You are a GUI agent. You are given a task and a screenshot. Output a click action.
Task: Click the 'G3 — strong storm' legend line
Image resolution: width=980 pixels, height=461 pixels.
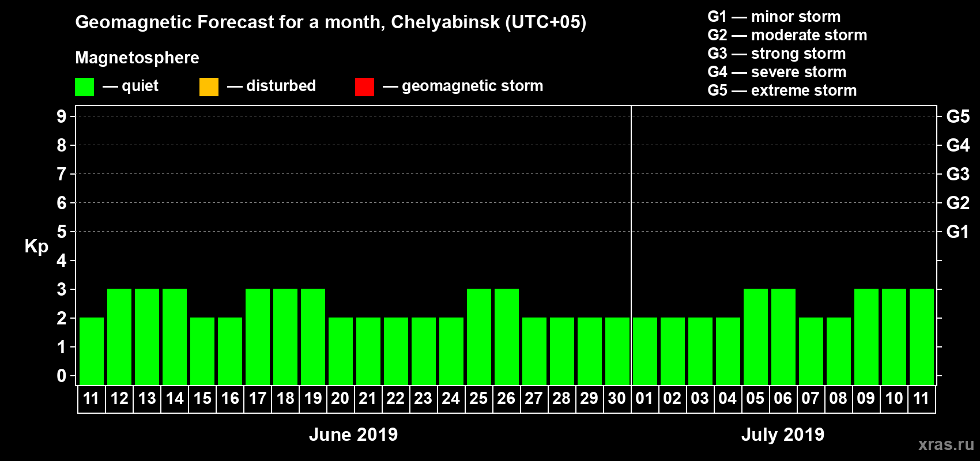(x=777, y=54)
